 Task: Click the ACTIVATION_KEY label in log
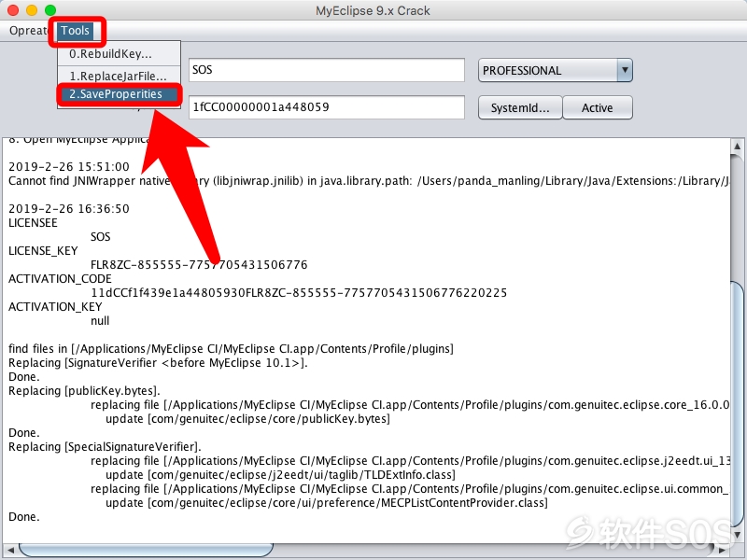55,307
